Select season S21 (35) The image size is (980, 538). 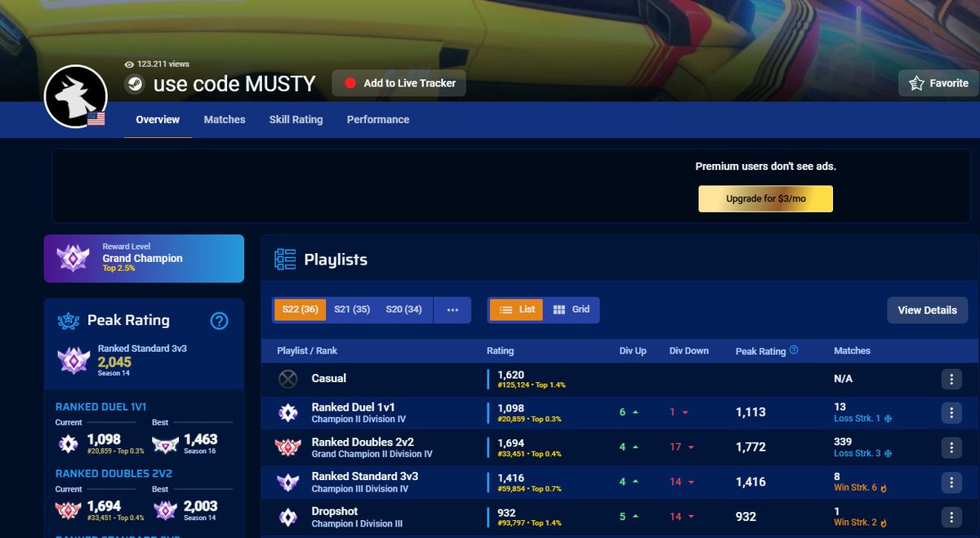click(352, 310)
